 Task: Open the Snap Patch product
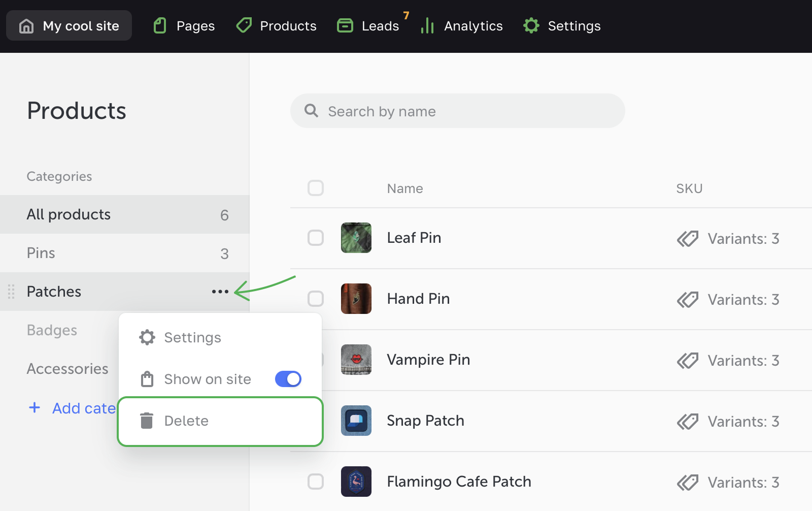pos(425,421)
